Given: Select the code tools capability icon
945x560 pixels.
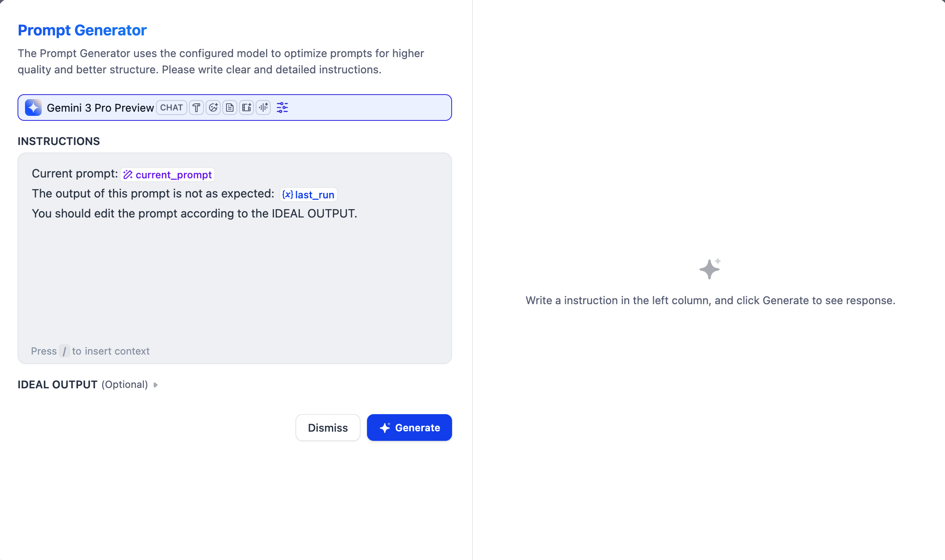Looking at the screenshot, I should point(196,107).
